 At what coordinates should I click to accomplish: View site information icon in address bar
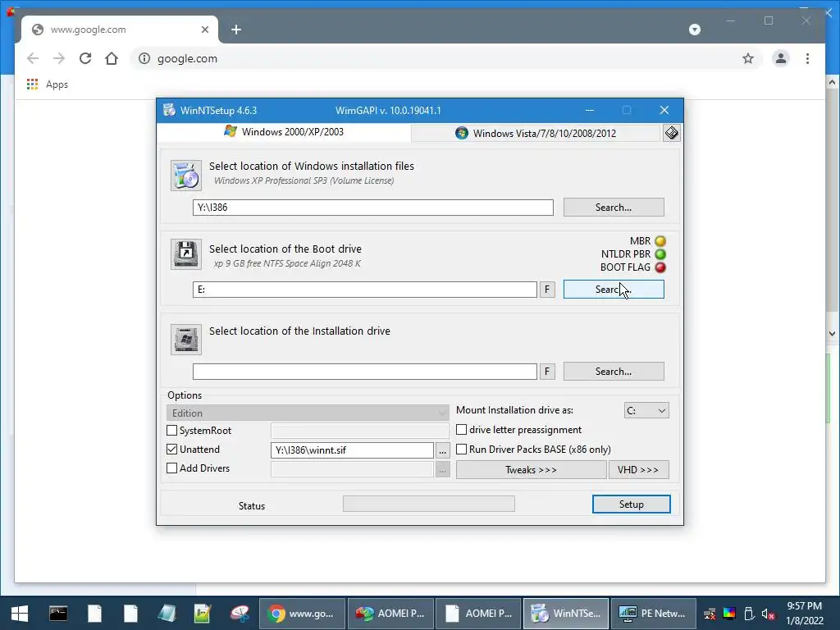[144, 58]
